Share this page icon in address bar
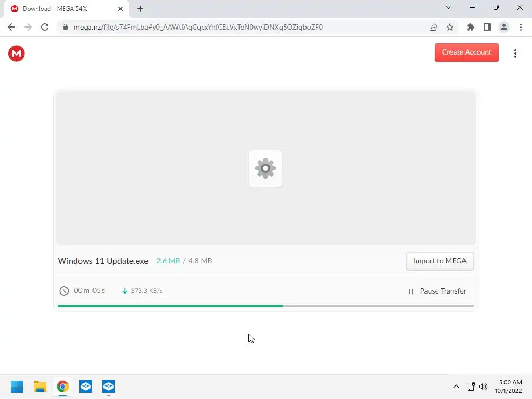Image resolution: width=532 pixels, height=399 pixels. click(x=433, y=27)
